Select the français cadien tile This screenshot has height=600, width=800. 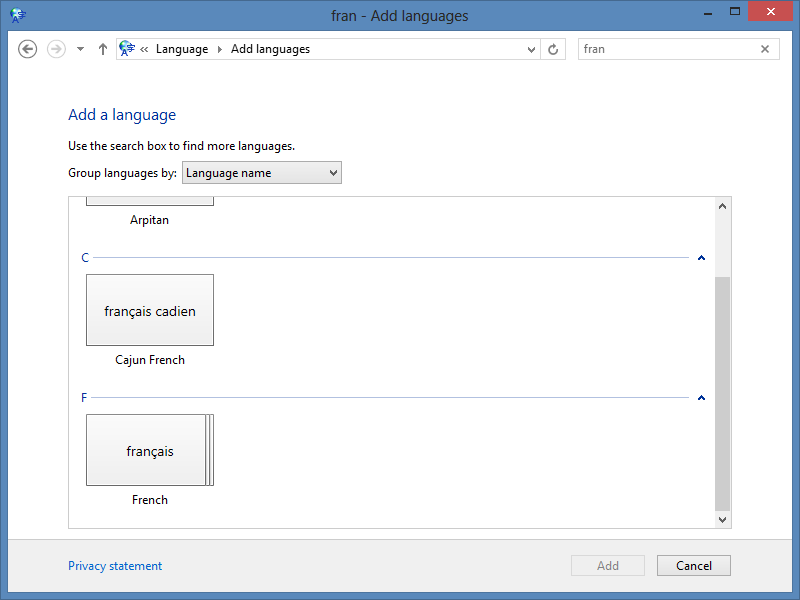pos(150,311)
